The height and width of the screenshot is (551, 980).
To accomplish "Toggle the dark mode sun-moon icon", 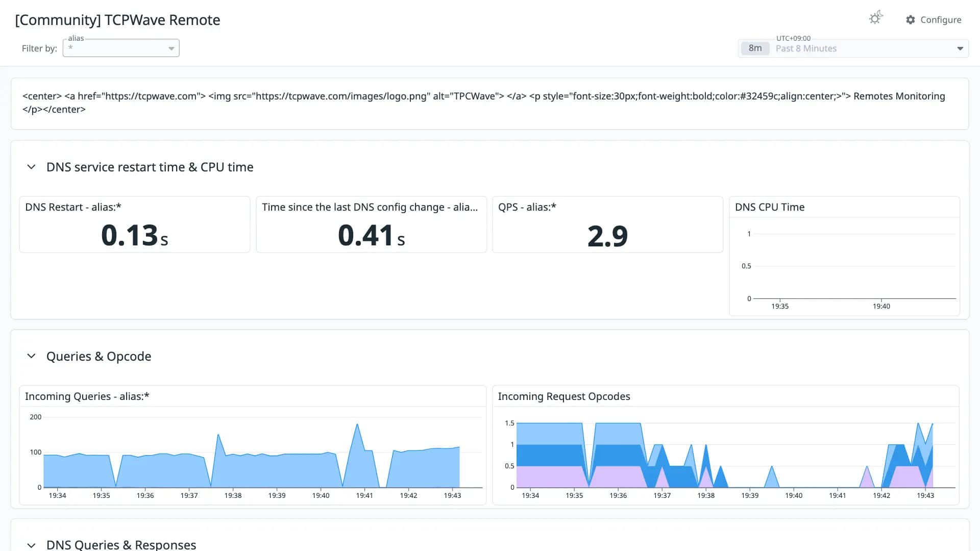I will tap(876, 18).
